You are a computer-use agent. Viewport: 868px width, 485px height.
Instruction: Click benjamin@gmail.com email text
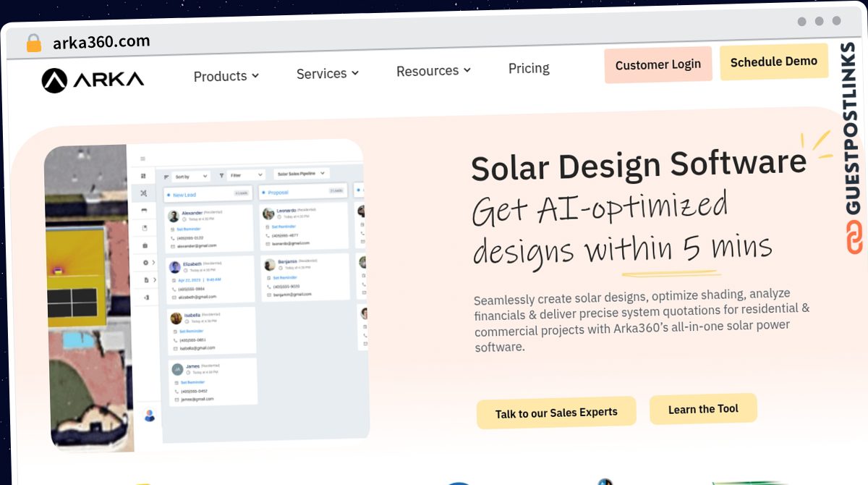pyautogui.click(x=293, y=295)
